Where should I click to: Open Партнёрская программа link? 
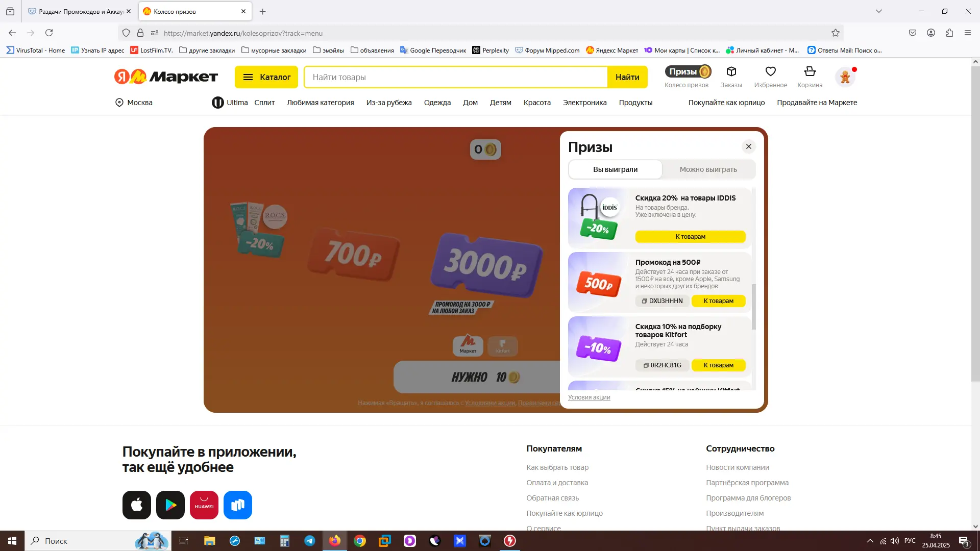pyautogui.click(x=747, y=483)
